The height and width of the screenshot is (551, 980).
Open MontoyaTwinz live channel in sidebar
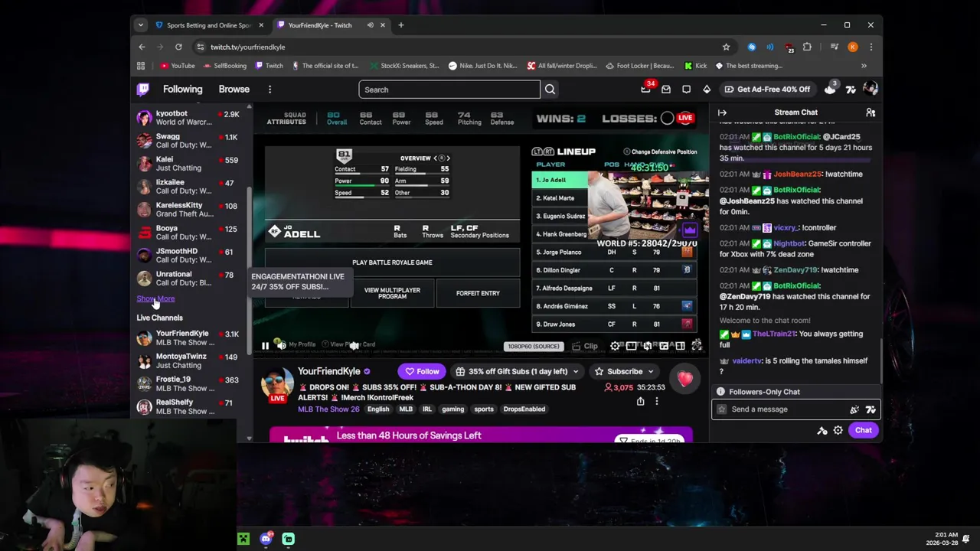point(188,360)
